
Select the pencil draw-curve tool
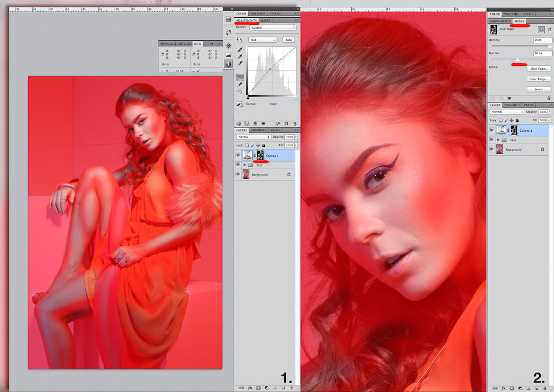pyautogui.click(x=240, y=84)
